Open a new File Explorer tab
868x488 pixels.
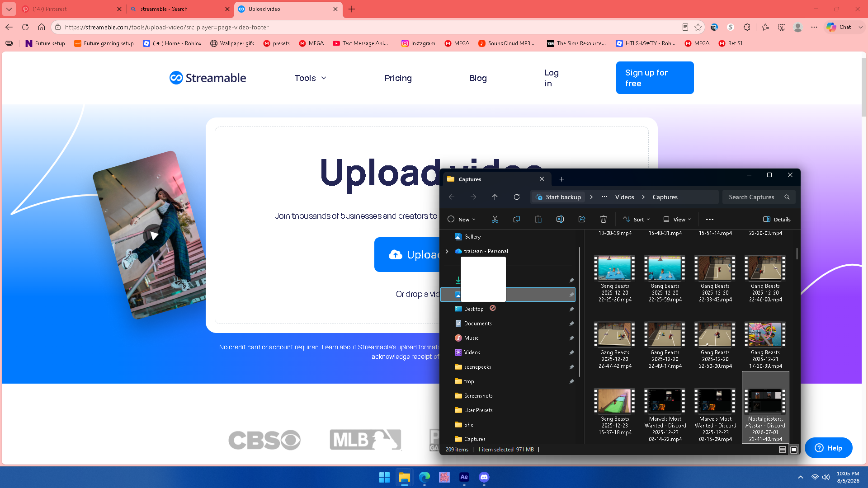click(561, 179)
